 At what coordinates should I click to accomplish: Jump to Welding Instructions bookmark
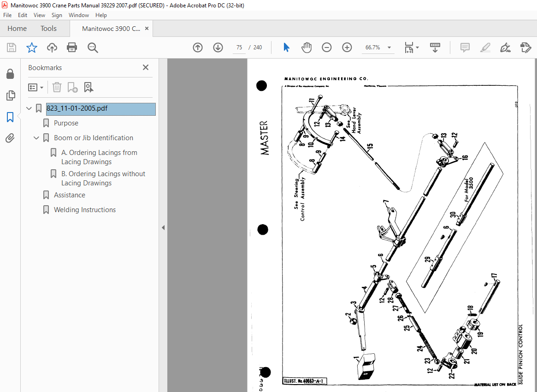85,210
